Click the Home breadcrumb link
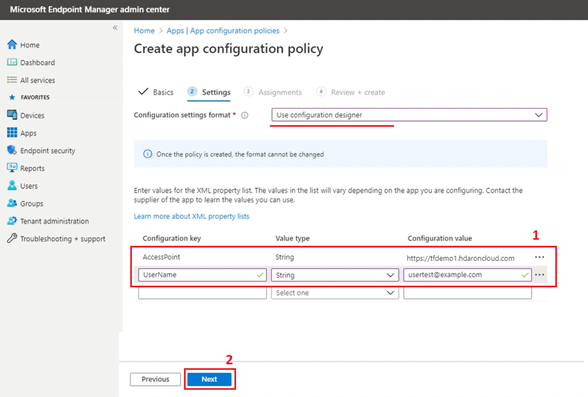This screenshot has width=588, height=397. 144,31
